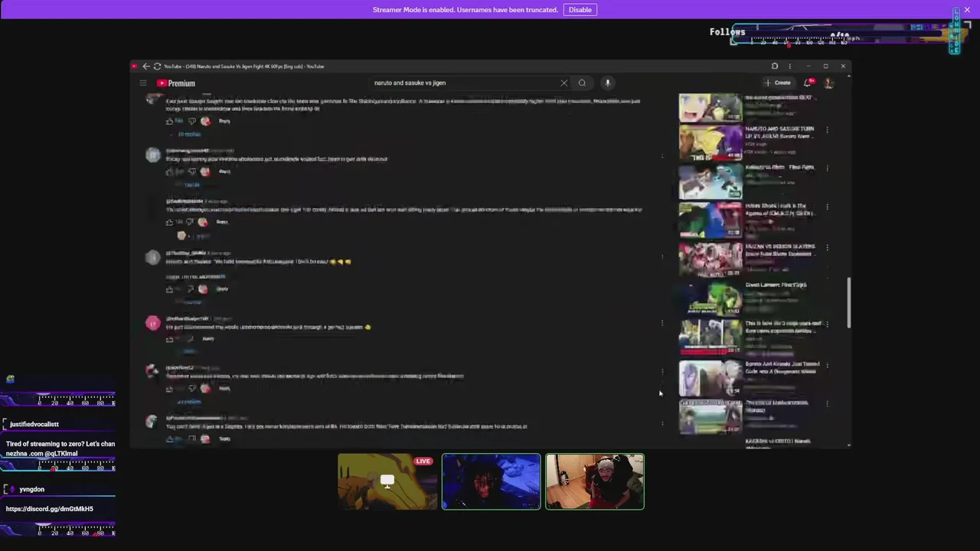The height and width of the screenshot is (551, 980).
Task: Like the pink-avatar comment
Action: point(170,339)
